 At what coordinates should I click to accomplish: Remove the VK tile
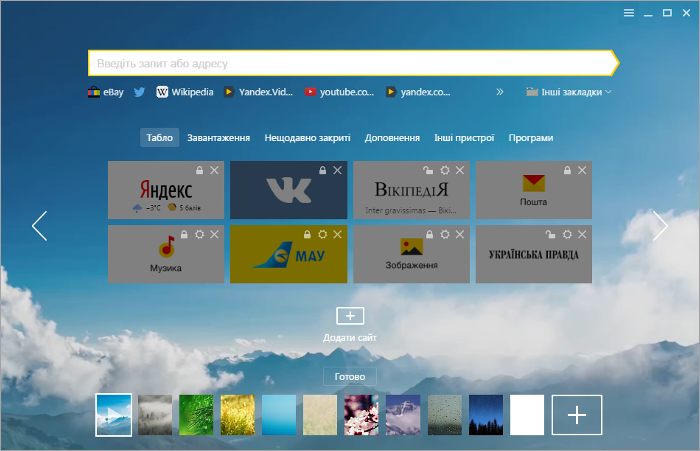pyautogui.click(x=338, y=170)
